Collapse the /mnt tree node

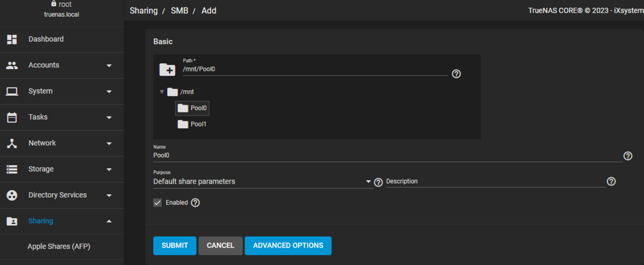[x=162, y=92]
